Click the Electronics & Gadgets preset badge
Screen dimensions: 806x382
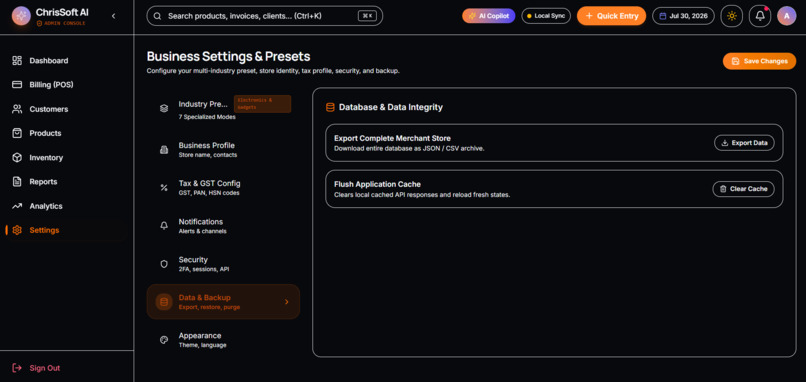(262, 104)
